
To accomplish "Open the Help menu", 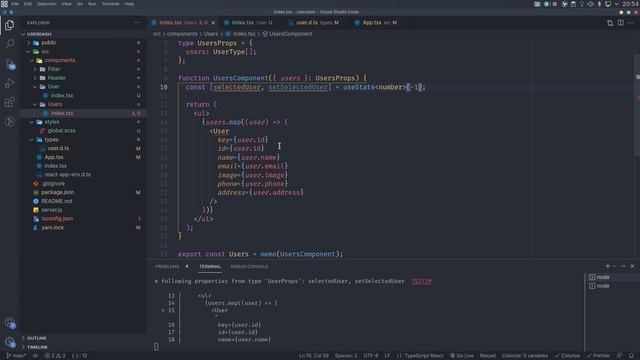I will coord(129,4).
